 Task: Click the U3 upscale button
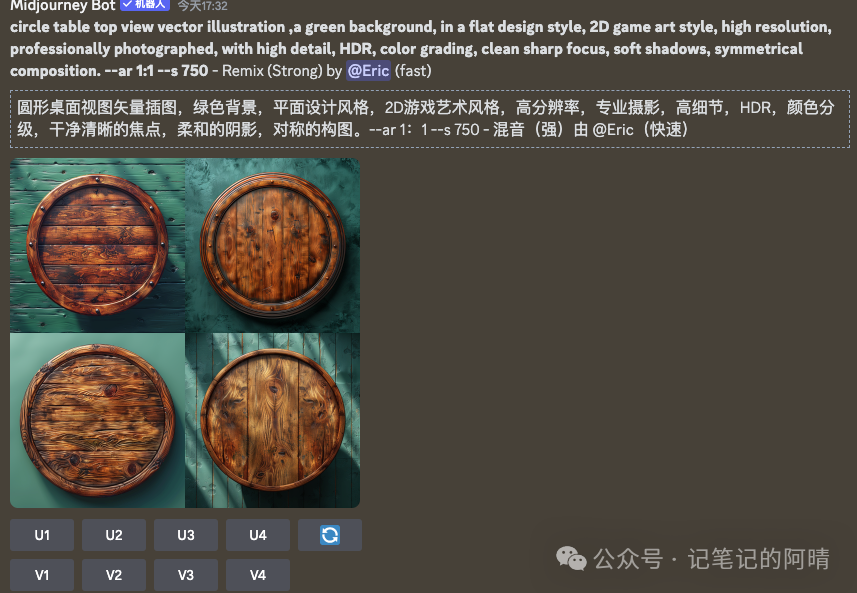coord(186,535)
